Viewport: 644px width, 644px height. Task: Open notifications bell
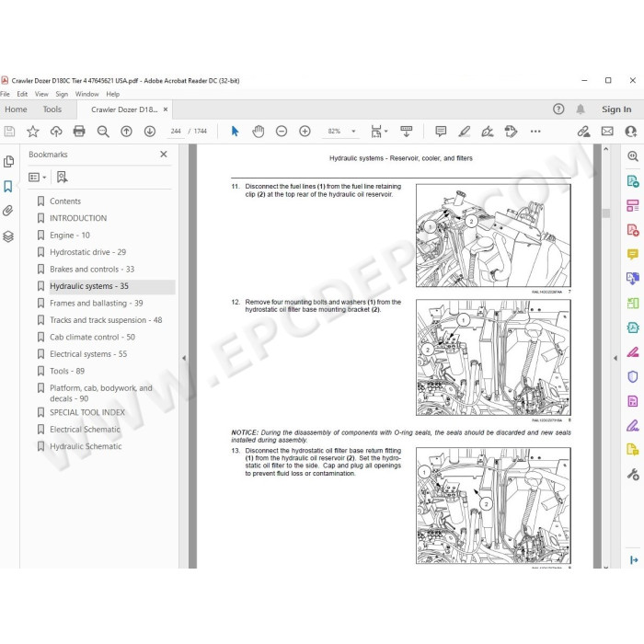coord(581,109)
